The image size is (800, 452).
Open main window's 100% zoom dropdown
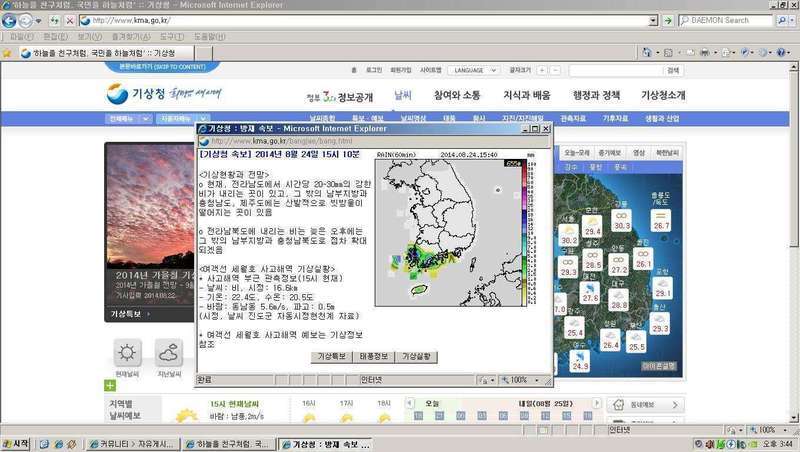click(785, 431)
